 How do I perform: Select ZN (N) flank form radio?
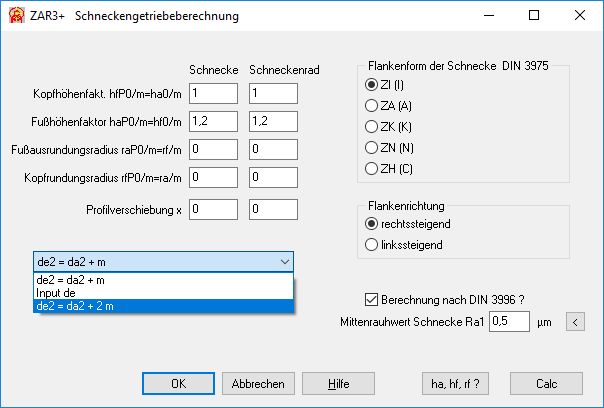tap(372, 147)
